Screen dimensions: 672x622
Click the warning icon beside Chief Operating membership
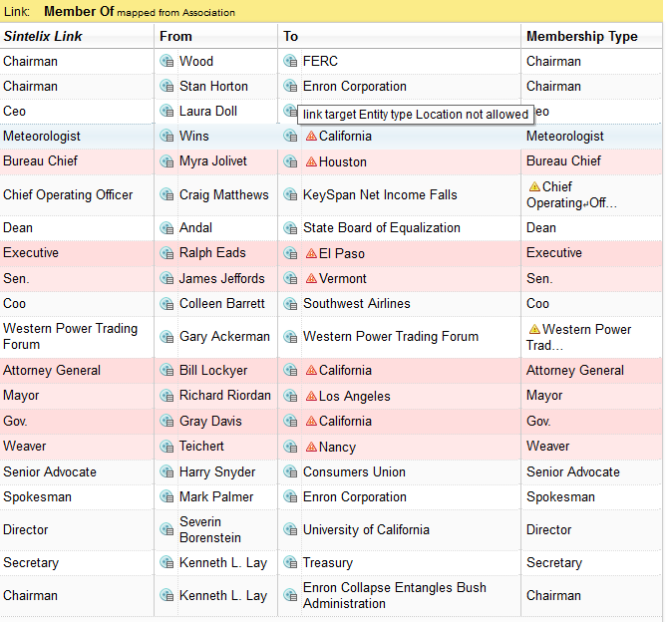coord(534,186)
